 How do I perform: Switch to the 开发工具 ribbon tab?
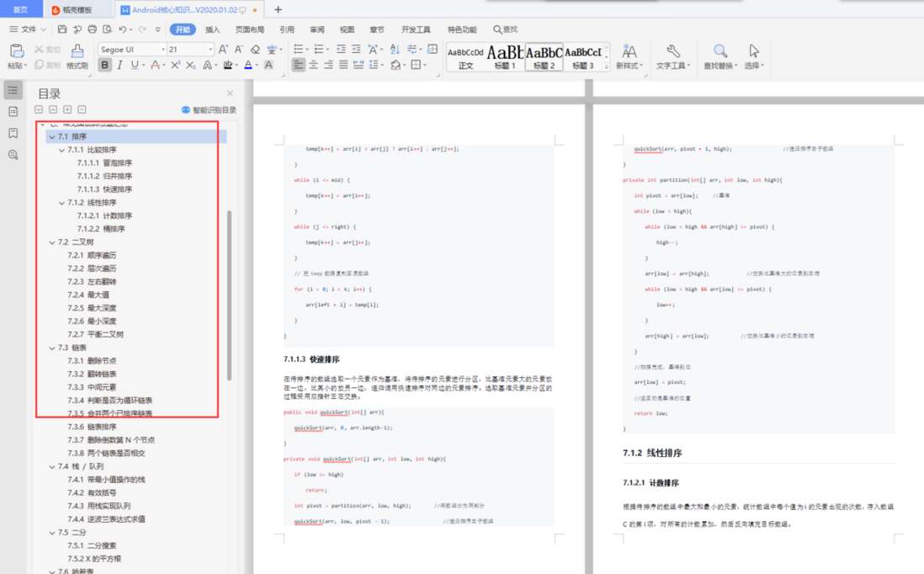tap(416, 29)
